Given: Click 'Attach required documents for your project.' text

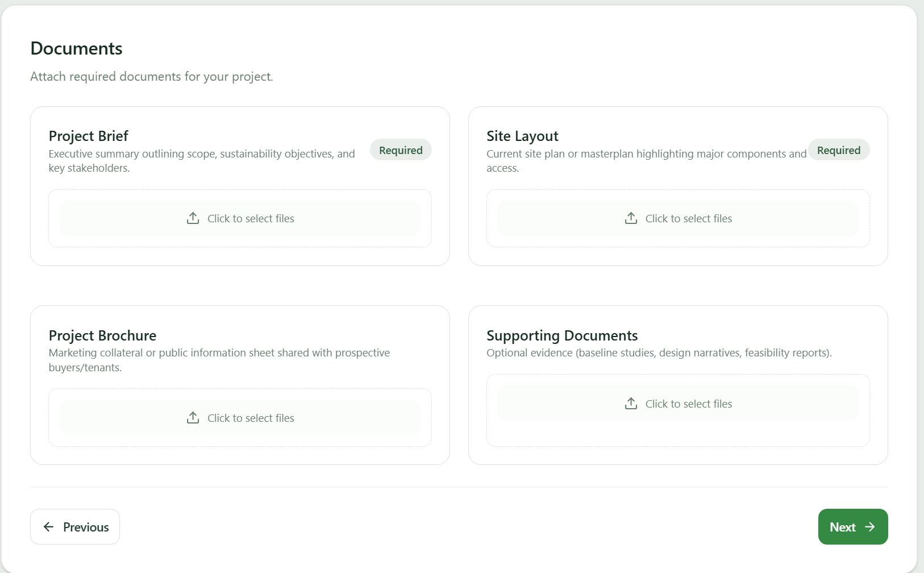Looking at the screenshot, I should [x=152, y=77].
